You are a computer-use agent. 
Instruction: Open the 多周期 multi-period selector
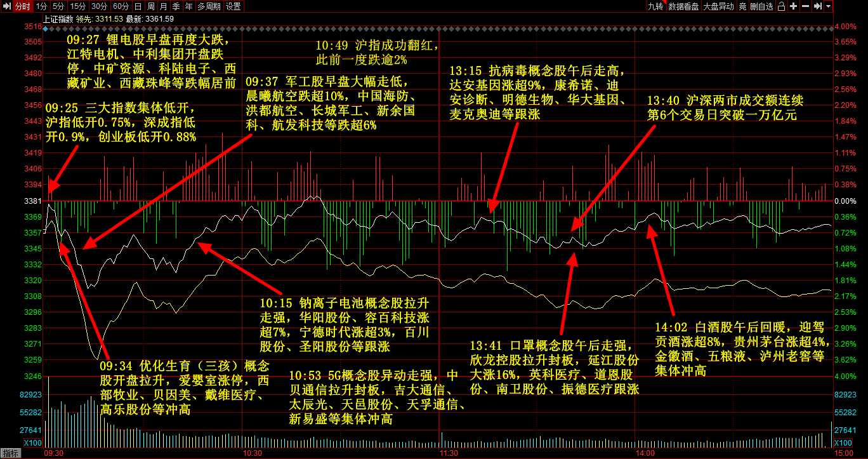point(209,6)
